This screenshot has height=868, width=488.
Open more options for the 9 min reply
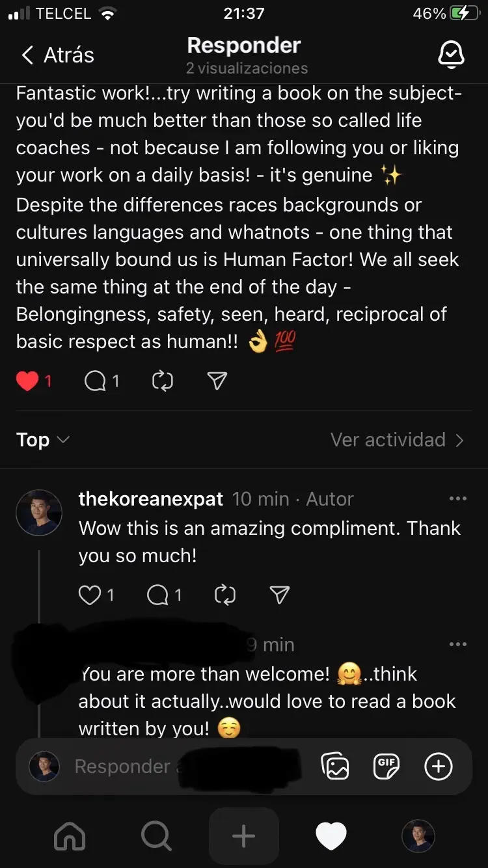pos(458,645)
